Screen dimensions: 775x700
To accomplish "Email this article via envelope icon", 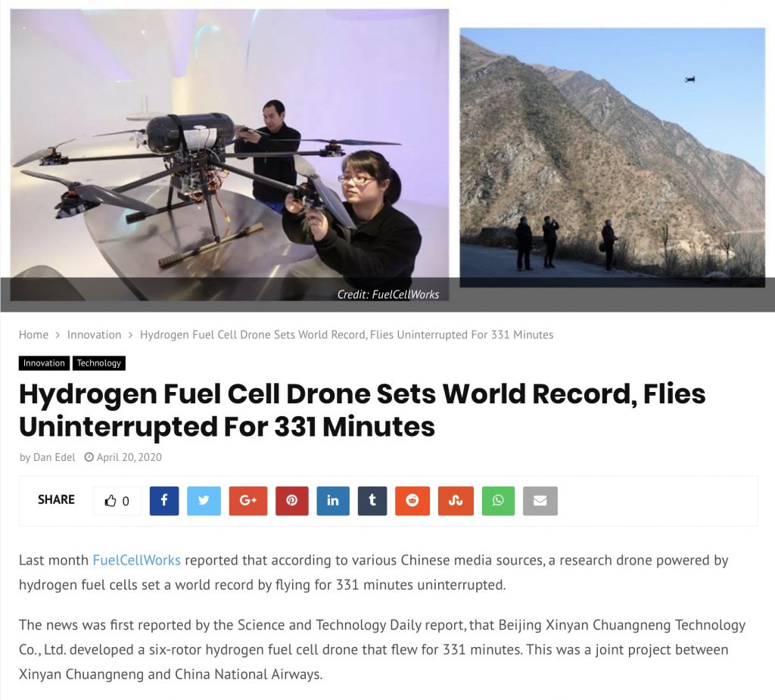I will pyautogui.click(x=540, y=501).
